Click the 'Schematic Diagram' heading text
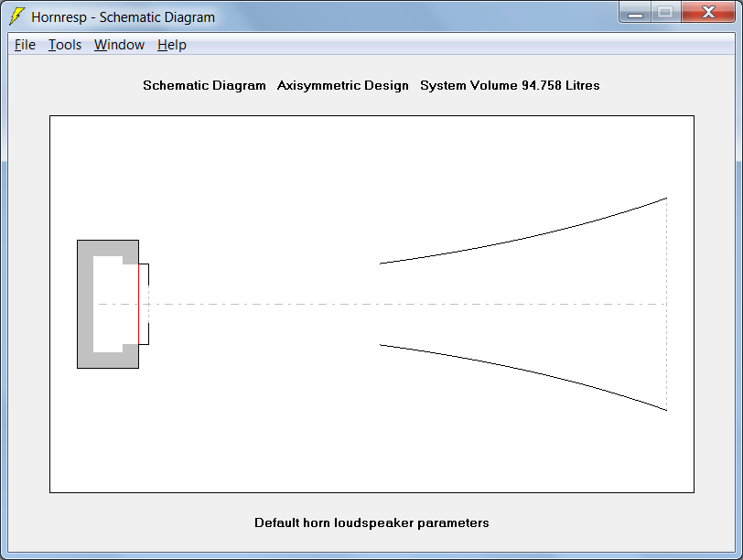Screen dimensions: 743x560 [x=204, y=85]
